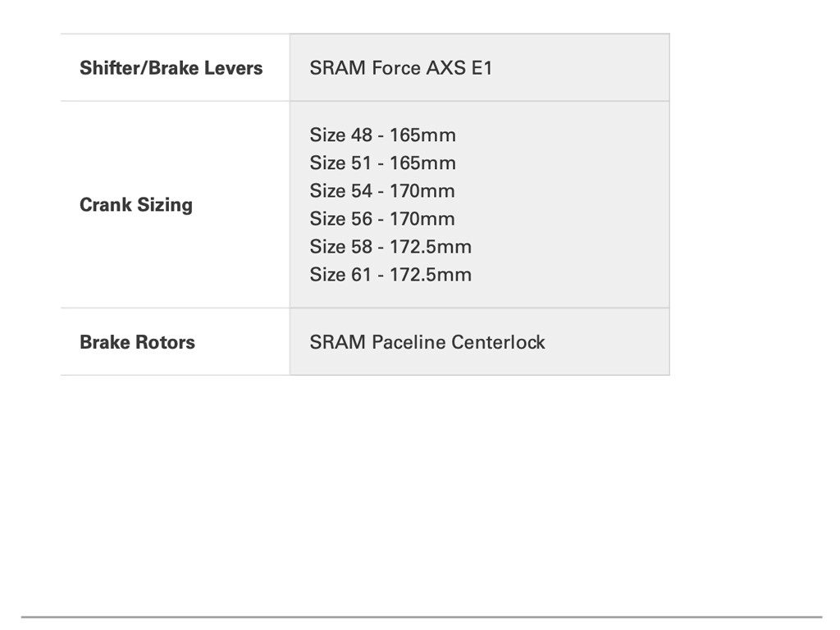Click the Shifter/Brake Levers row label
This screenshot has width=840, height=630.
click(171, 68)
